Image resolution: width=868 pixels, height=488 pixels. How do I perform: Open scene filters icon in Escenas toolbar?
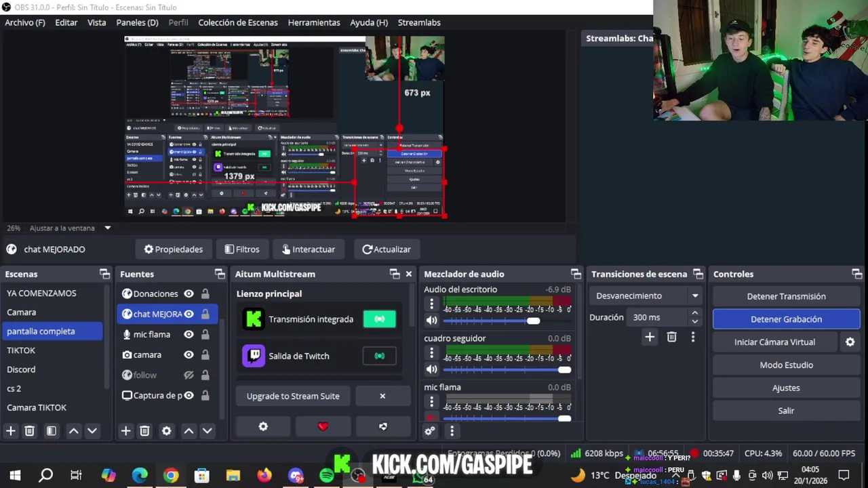pos(51,431)
